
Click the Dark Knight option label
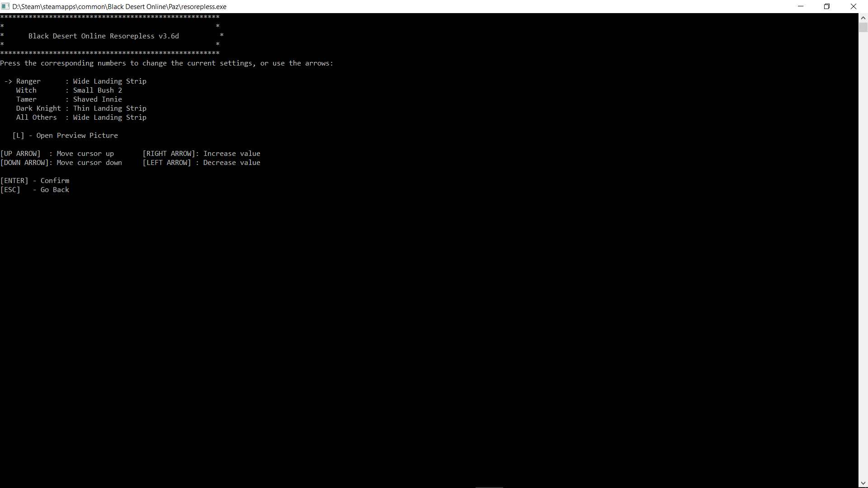pyautogui.click(x=38, y=108)
